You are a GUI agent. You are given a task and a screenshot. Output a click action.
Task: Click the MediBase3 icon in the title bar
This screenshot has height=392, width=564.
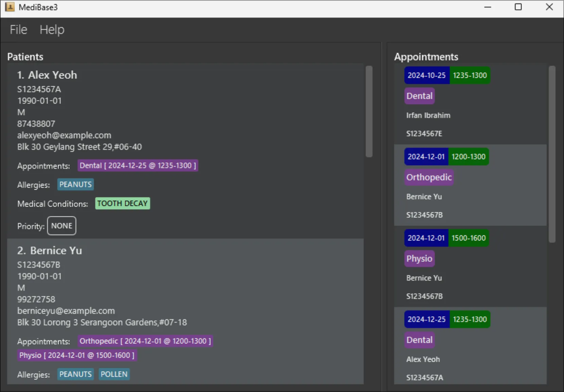[10, 7]
